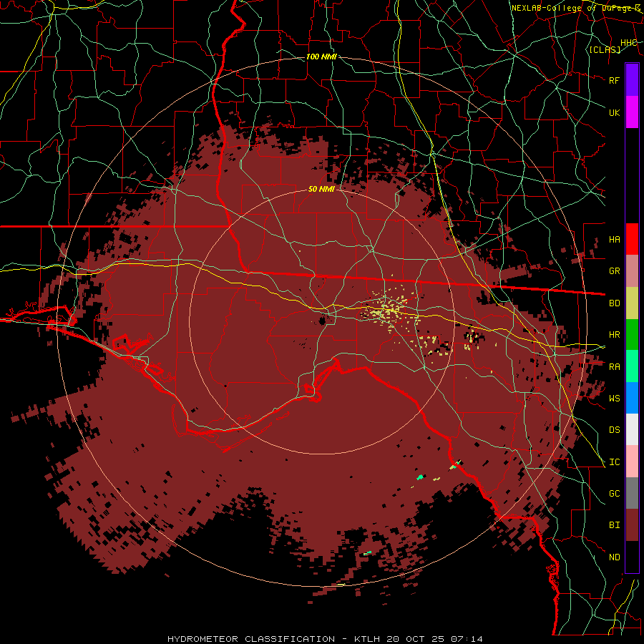Click the 'IC' legend label
The height and width of the screenshot is (644, 644).
(614, 462)
